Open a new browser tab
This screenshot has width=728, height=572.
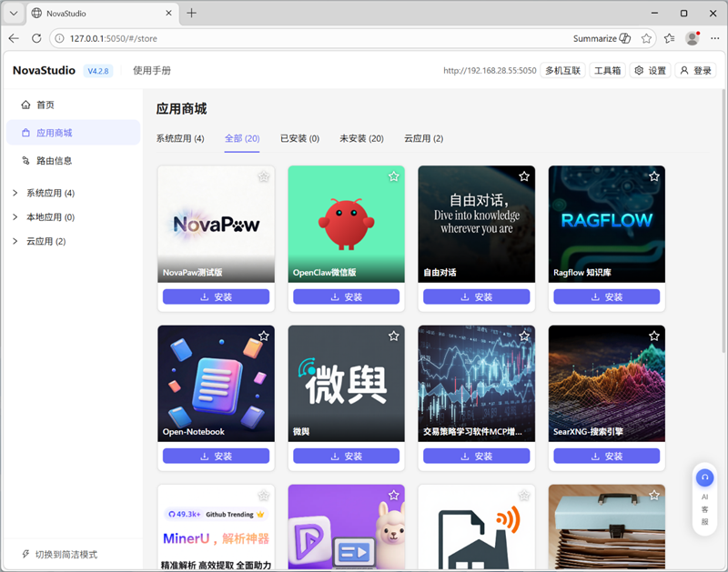tap(192, 14)
